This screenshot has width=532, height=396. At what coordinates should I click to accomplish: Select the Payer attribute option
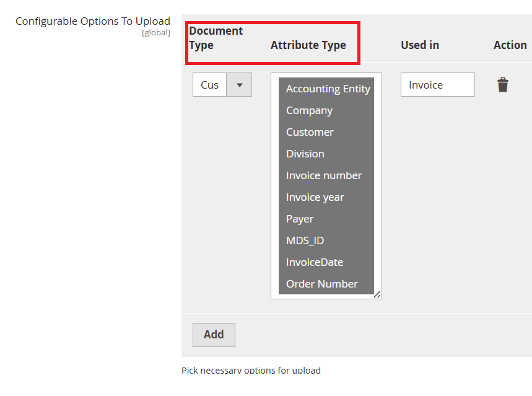pos(300,219)
